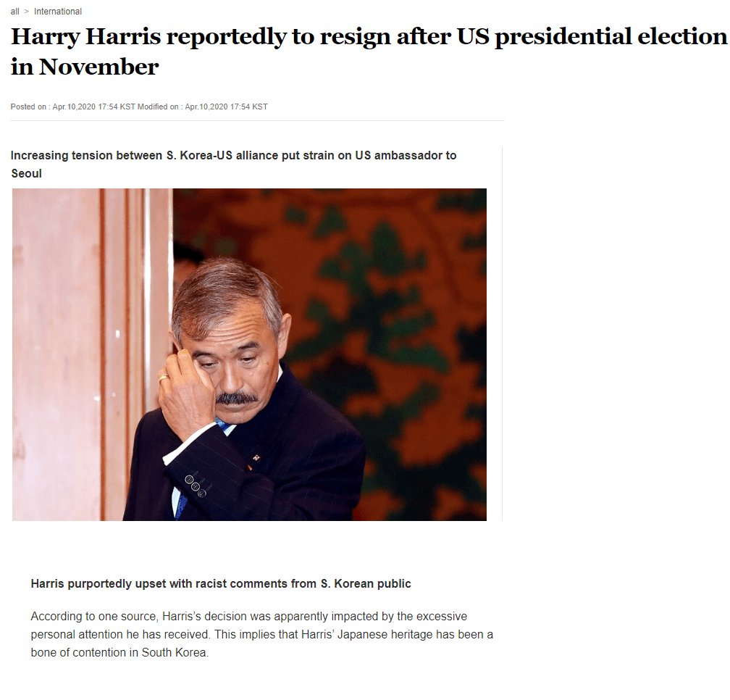The width and height of the screenshot is (730, 700).
Task: Click the pink pillar in the photo
Action: [x=56, y=354]
